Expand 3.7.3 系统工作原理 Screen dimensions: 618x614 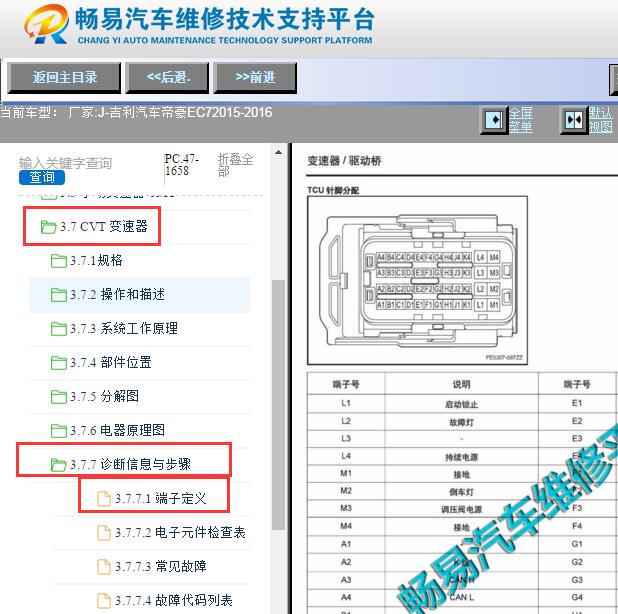(124, 328)
